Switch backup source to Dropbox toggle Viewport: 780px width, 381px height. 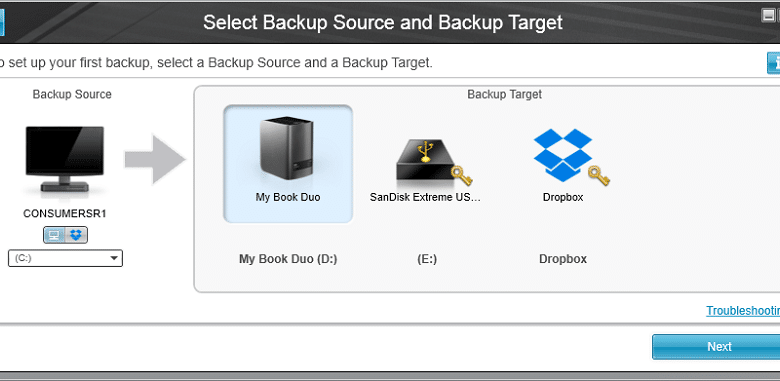point(76,235)
